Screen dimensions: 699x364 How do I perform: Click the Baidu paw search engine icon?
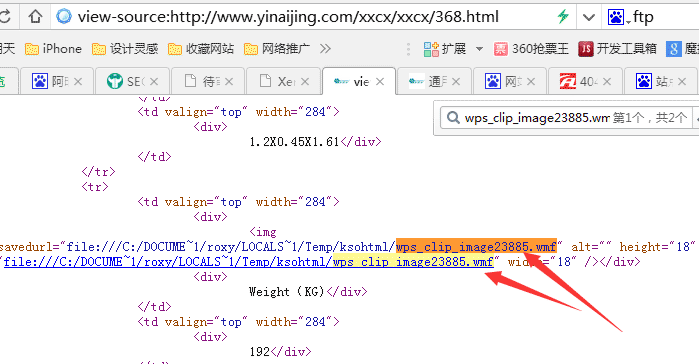[x=616, y=17]
